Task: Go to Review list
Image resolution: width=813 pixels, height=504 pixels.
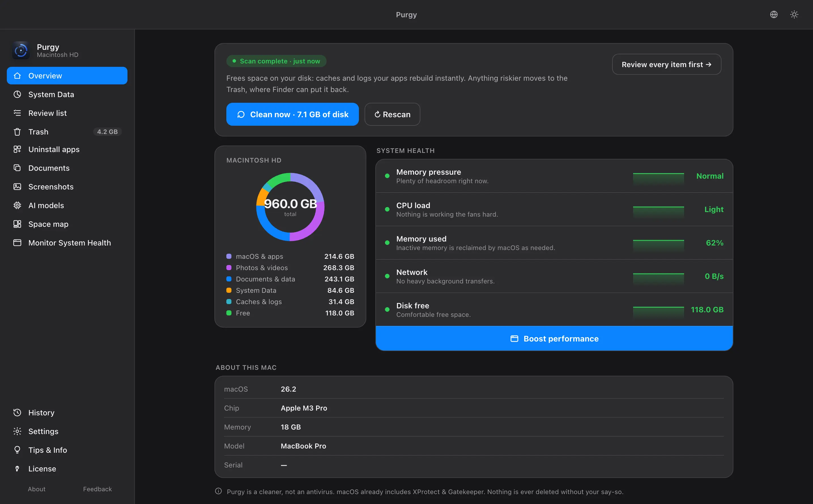Action: coord(67,113)
